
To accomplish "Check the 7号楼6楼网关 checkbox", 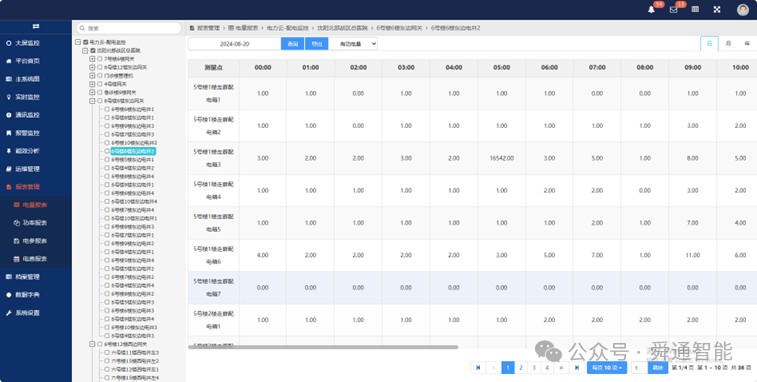I will coord(100,59).
